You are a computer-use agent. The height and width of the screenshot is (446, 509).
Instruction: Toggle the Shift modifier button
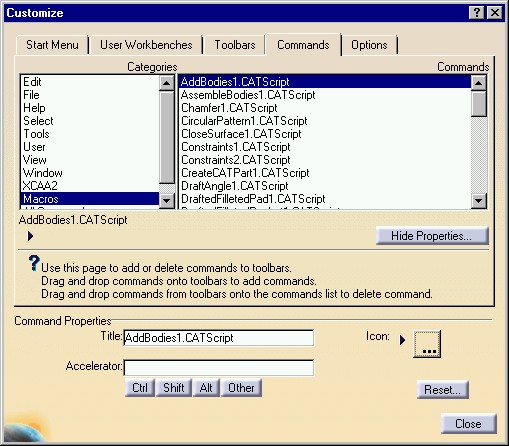(x=174, y=388)
